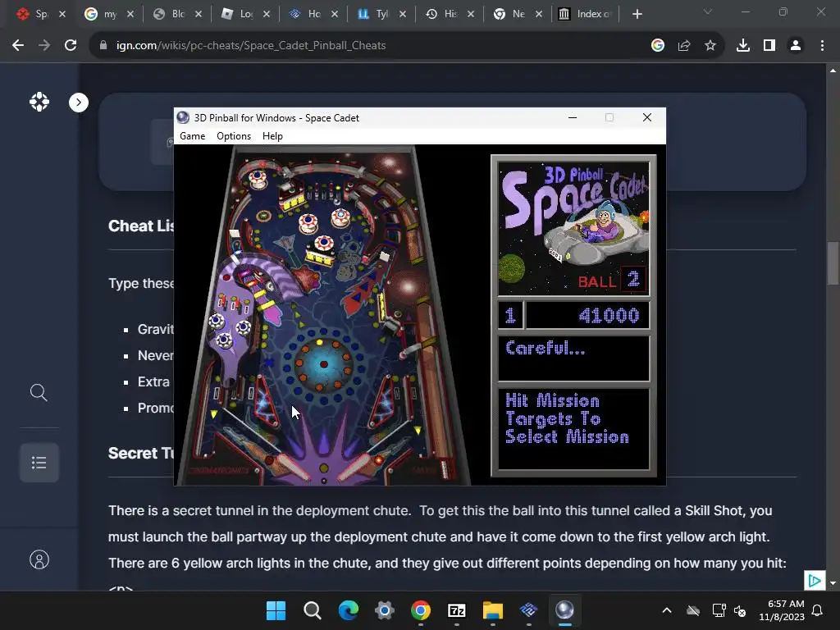Viewport: 840px width, 630px height.
Task: Click the Space Cadet logo image
Action: [x=573, y=228]
